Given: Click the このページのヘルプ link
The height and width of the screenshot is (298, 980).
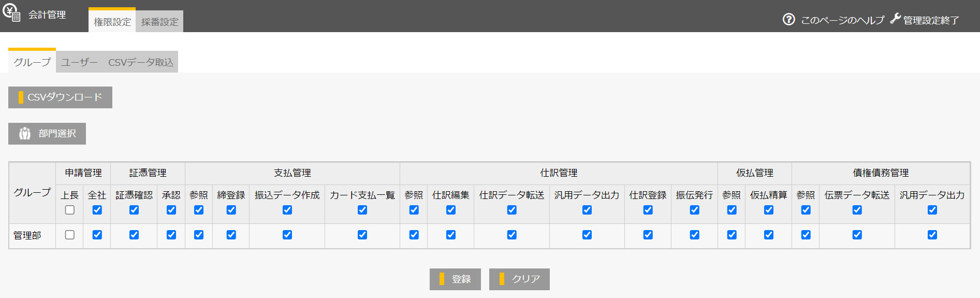Looking at the screenshot, I should pos(842,20).
